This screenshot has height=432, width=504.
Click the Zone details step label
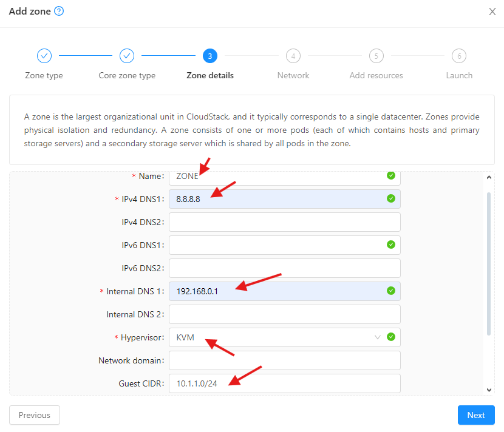pyautogui.click(x=210, y=75)
